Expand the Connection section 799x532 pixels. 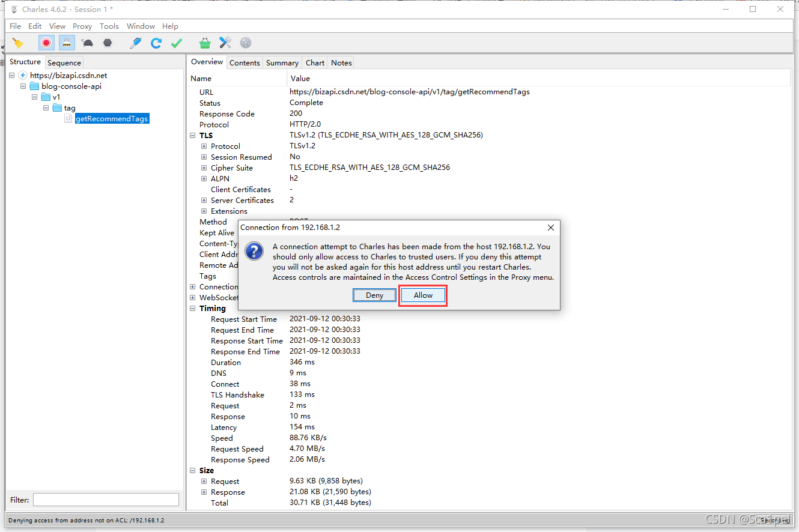pos(193,287)
